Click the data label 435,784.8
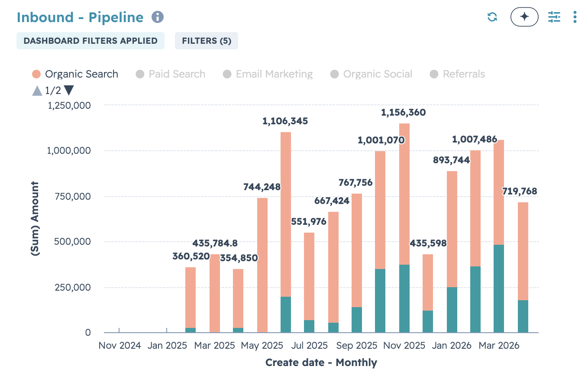The image size is (588, 389). (215, 243)
